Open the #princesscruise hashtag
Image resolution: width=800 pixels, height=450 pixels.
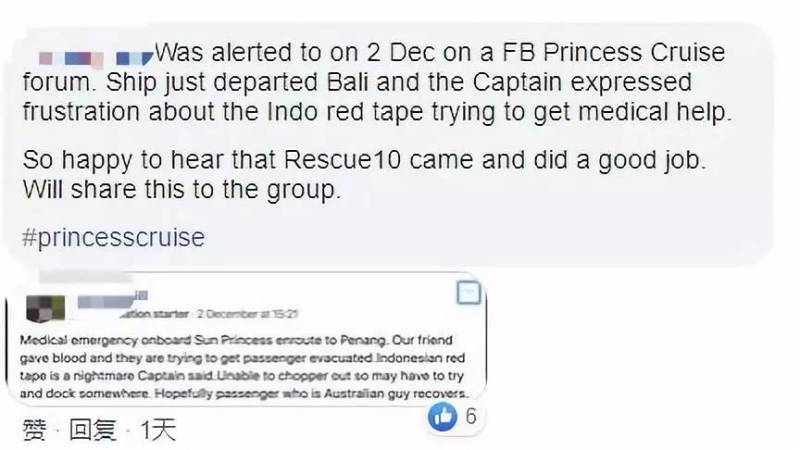pyautogui.click(x=112, y=239)
